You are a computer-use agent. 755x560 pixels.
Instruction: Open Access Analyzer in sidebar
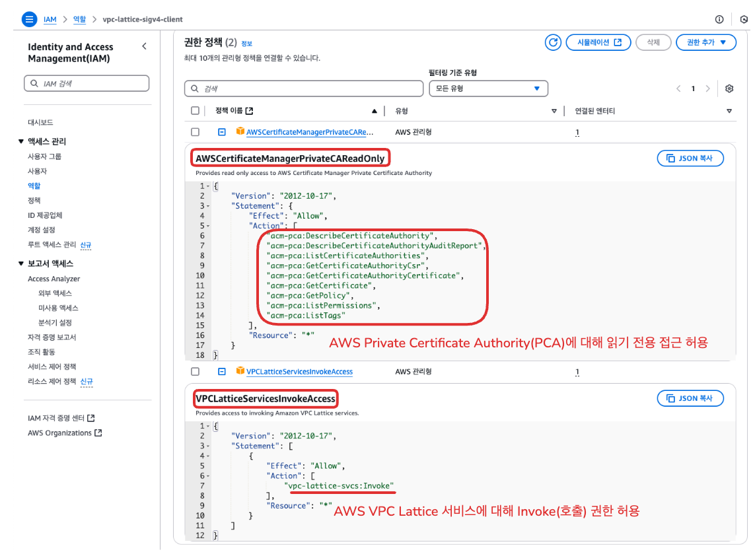click(54, 279)
